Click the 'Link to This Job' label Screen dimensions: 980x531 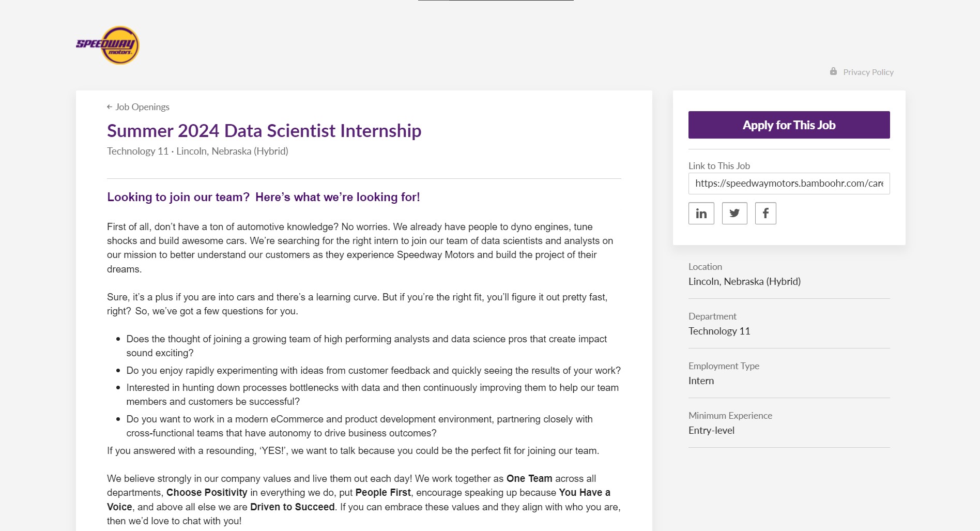point(719,166)
